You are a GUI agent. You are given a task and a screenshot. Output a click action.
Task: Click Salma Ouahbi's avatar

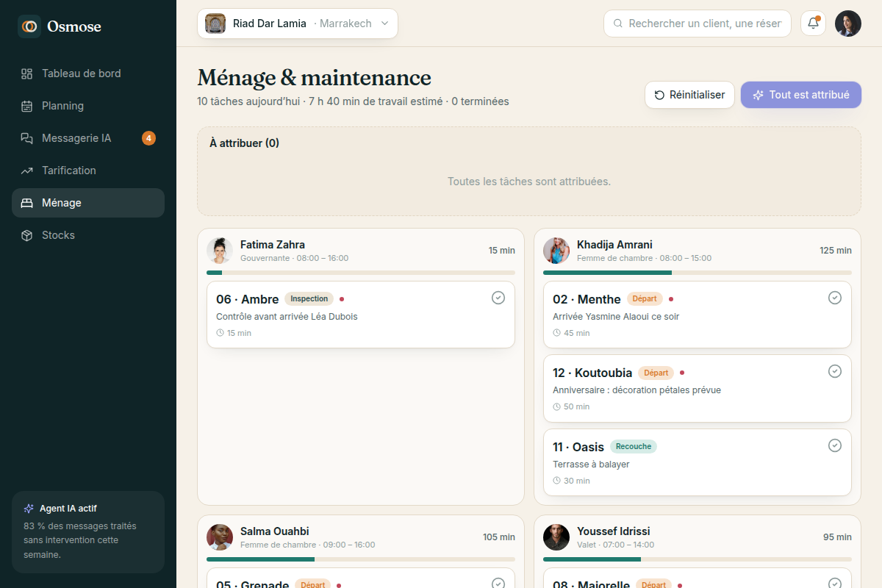[x=220, y=537]
